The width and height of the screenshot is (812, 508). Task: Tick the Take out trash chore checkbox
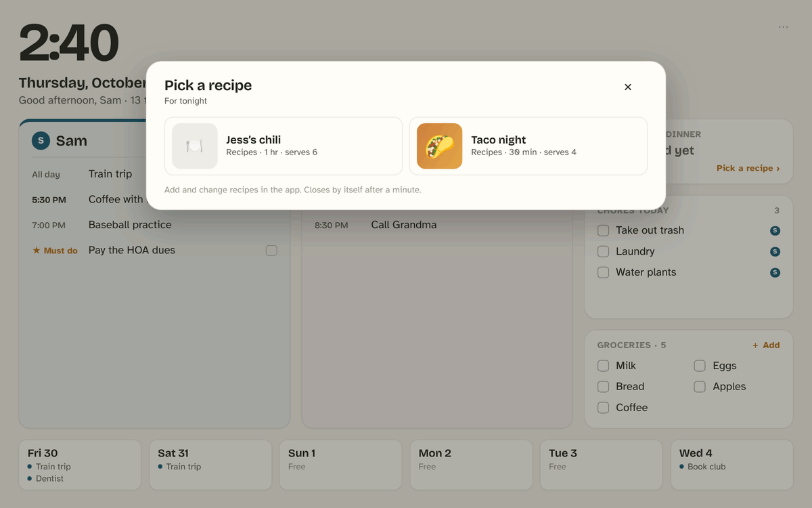(x=603, y=230)
